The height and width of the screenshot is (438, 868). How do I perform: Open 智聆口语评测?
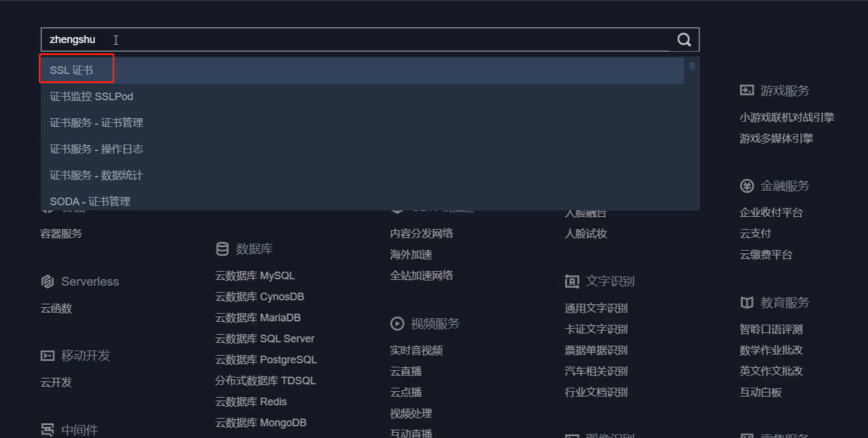771,330
